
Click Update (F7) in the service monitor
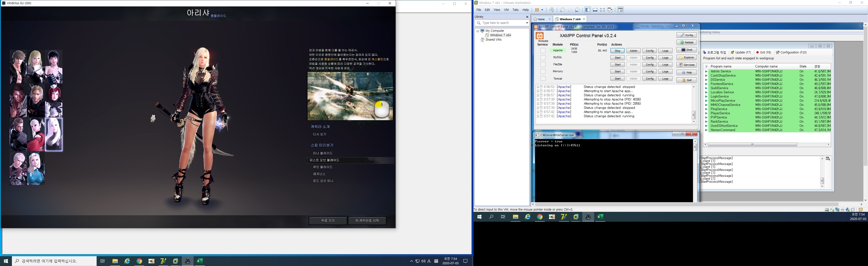coord(741,52)
